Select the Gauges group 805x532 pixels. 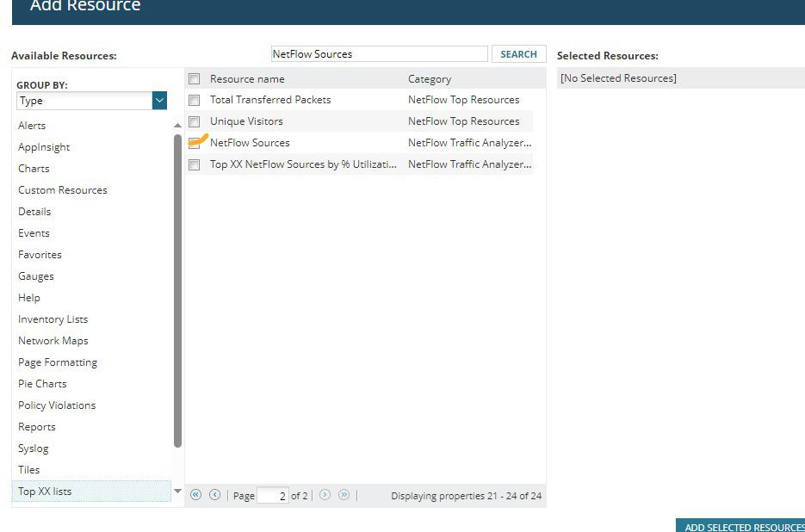coord(36,276)
